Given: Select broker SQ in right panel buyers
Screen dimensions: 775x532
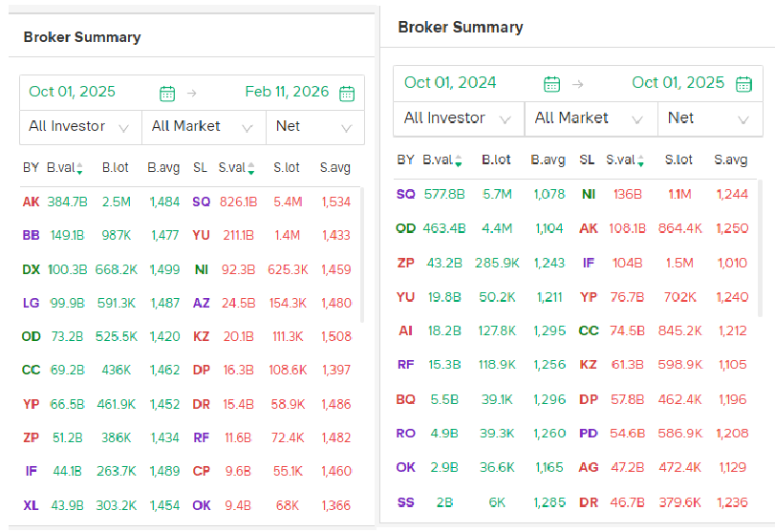Looking at the screenshot, I should point(406,194).
